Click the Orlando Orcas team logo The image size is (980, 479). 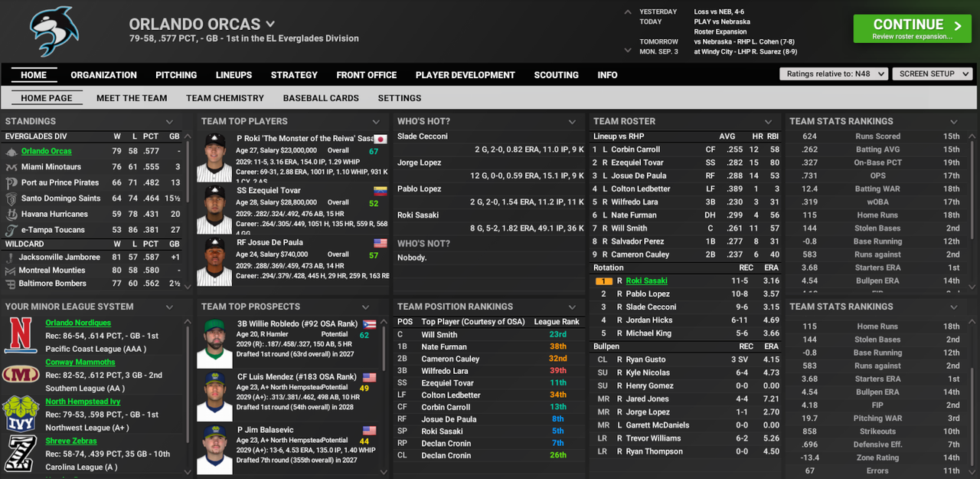tap(54, 32)
